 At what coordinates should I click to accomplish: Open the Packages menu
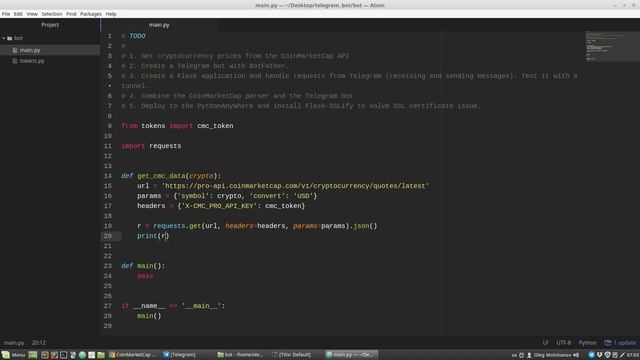click(91, 14)
